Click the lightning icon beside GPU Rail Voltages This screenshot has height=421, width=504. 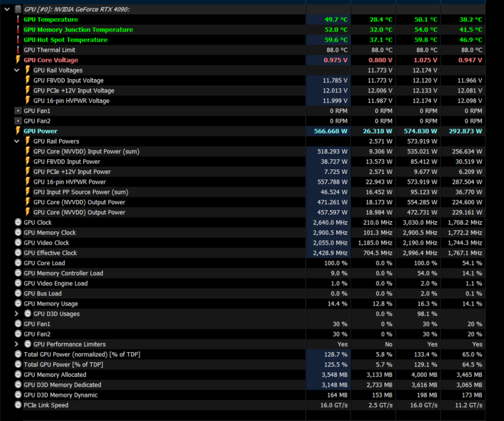point(28,70)
